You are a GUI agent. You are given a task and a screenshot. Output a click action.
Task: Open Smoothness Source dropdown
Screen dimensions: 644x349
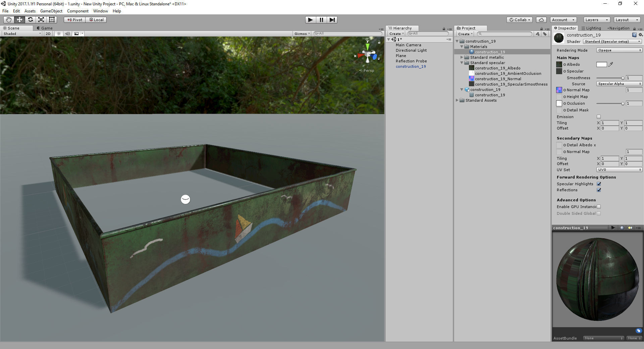(619, 84)
